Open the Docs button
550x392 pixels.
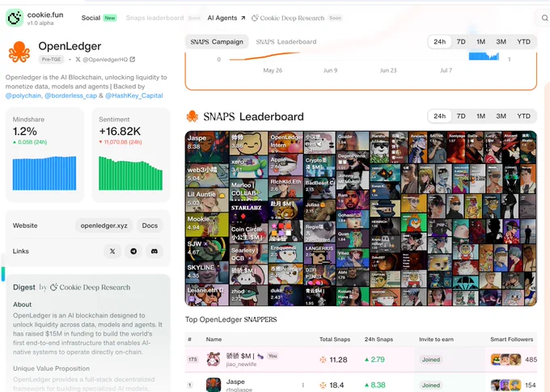(150, 226)
